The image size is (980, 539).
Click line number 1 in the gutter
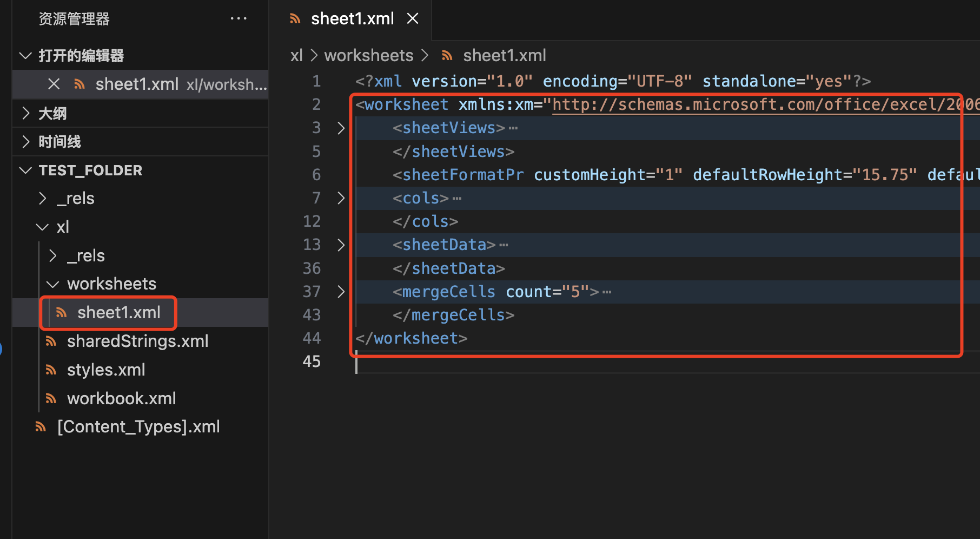click(x=317, y=81)
